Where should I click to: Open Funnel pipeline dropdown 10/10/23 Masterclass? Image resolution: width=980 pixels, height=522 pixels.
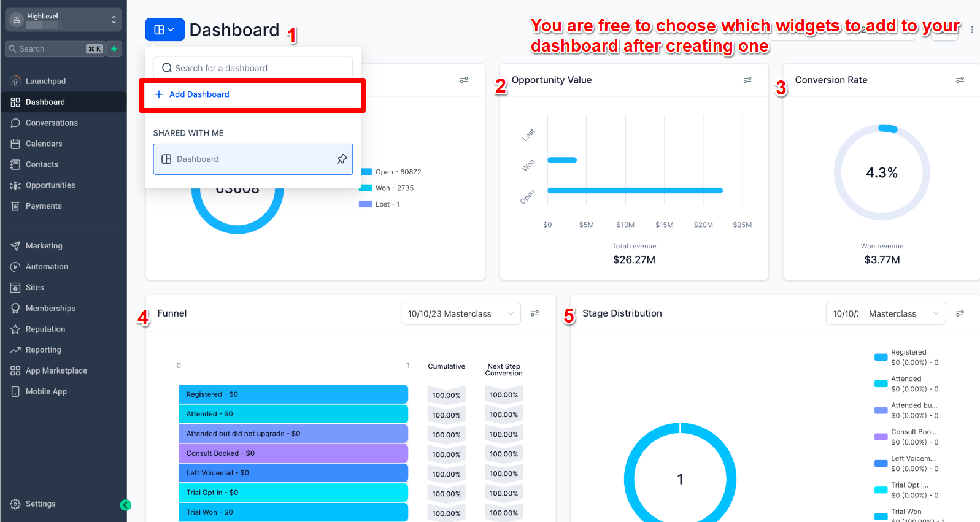pyautogui.click(x=460, y=313)
